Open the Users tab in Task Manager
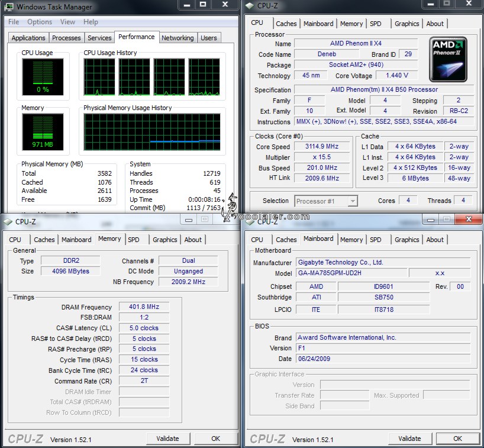This screenshot has height=448, width=484. pos(209,38)
